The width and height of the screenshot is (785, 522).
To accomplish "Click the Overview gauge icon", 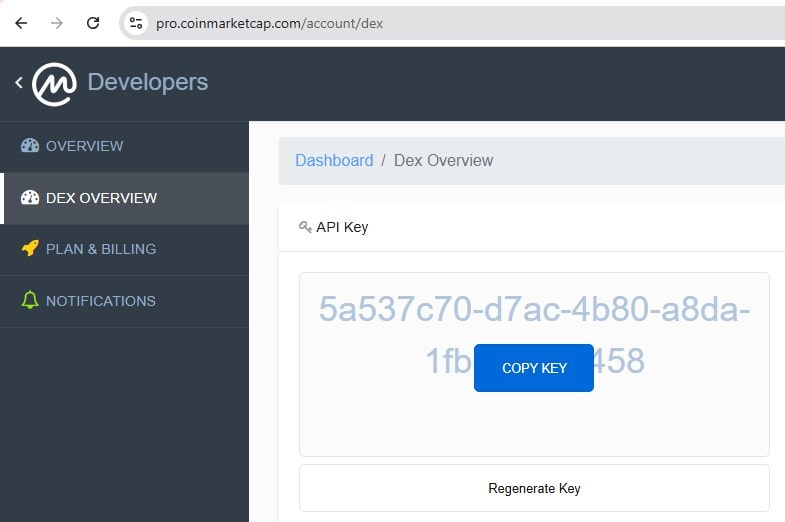I will point(30,146).
